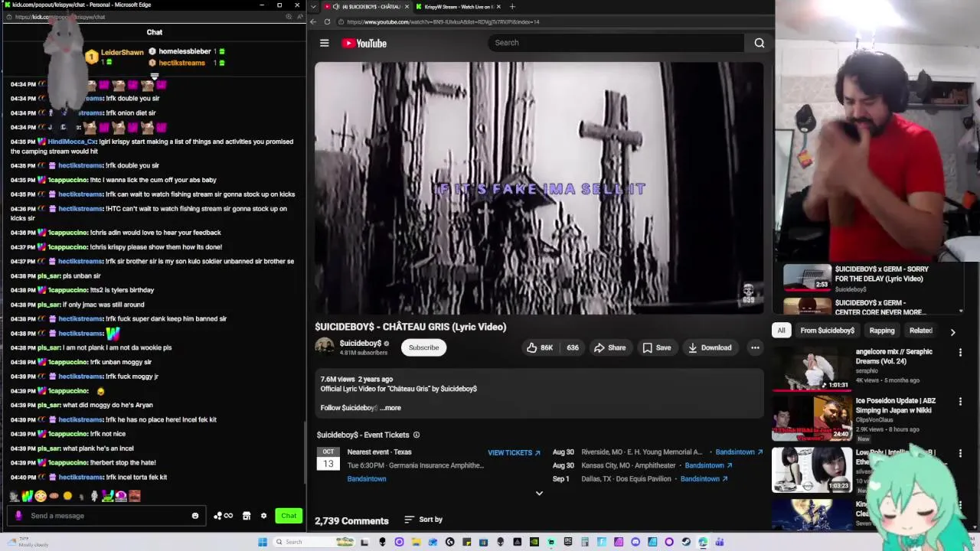
Task: Open Bandsintown link under Germania Insurance Amphitheater
Action: [367, 479]
